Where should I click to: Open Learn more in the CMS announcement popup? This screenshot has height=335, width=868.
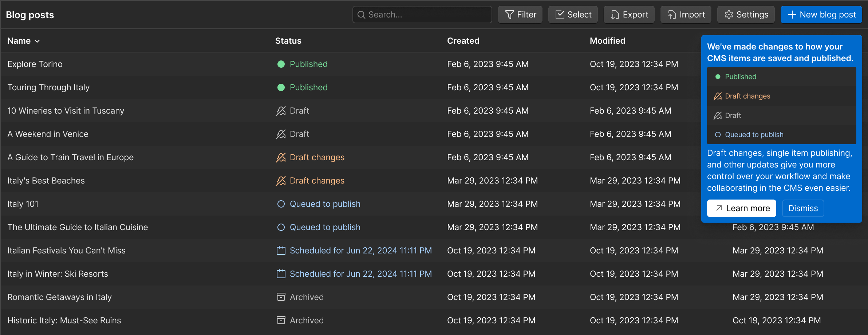[742, 208]
